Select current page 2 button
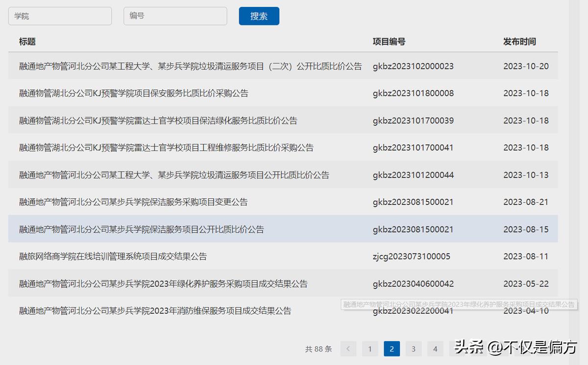 (392, 349)
